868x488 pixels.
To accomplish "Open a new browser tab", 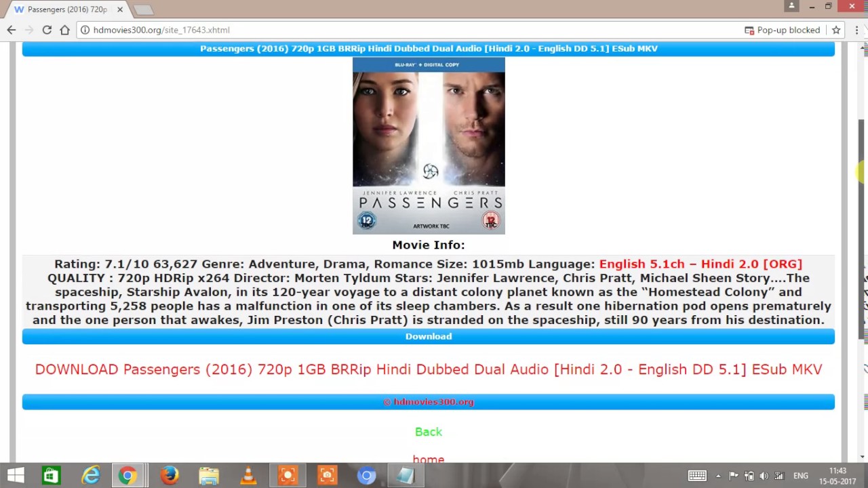I will tap(143, 9).
